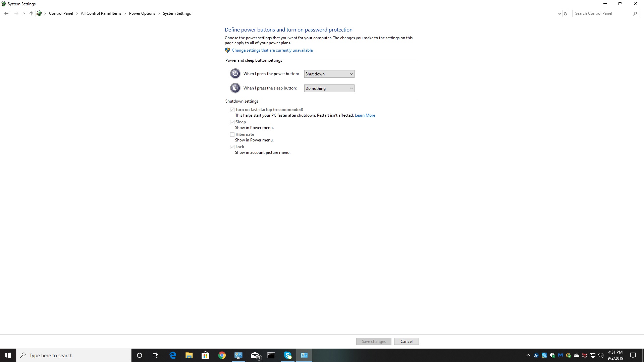Enable the Hibernate Show in Power menu checkbox
Viewport: 644px width, 362px height.
[232, 134]
